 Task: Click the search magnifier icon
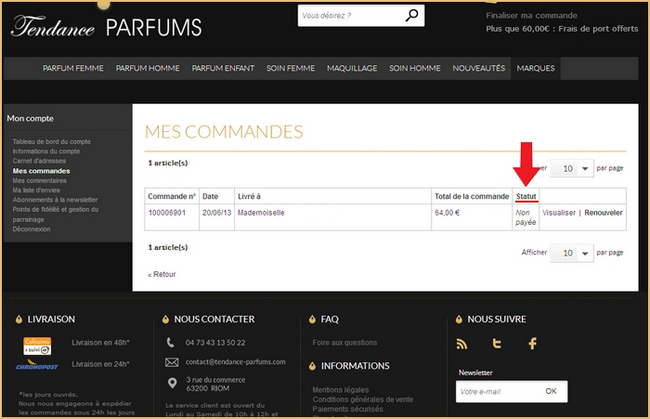click(x=412, y=16)
